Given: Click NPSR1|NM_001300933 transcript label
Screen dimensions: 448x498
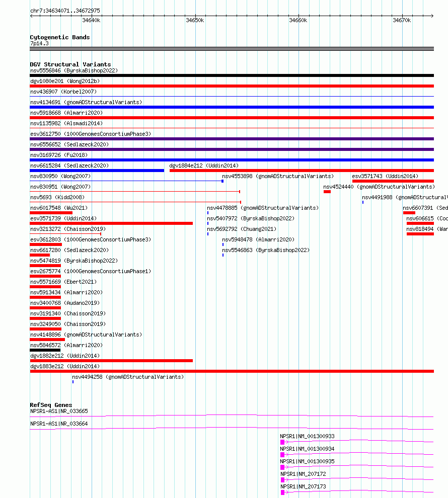Looking at the screenshot, I should coord(307,437).
